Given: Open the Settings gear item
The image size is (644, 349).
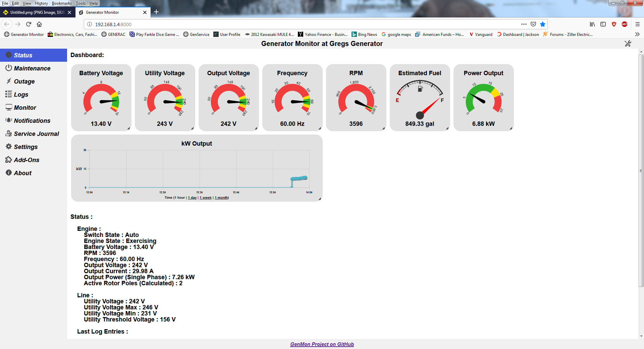Looking at the screenshot, I should pyautogui.click(x=25, y=147).
